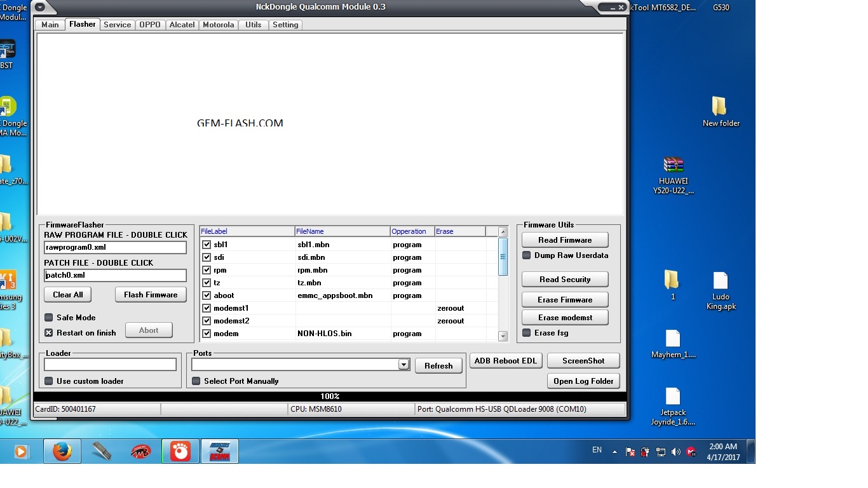The height and width of the screenshot is (488, 868).
Task: Open Mayhem_1 file on desktop
Action: pyautogui.click(x=673, y=344)
